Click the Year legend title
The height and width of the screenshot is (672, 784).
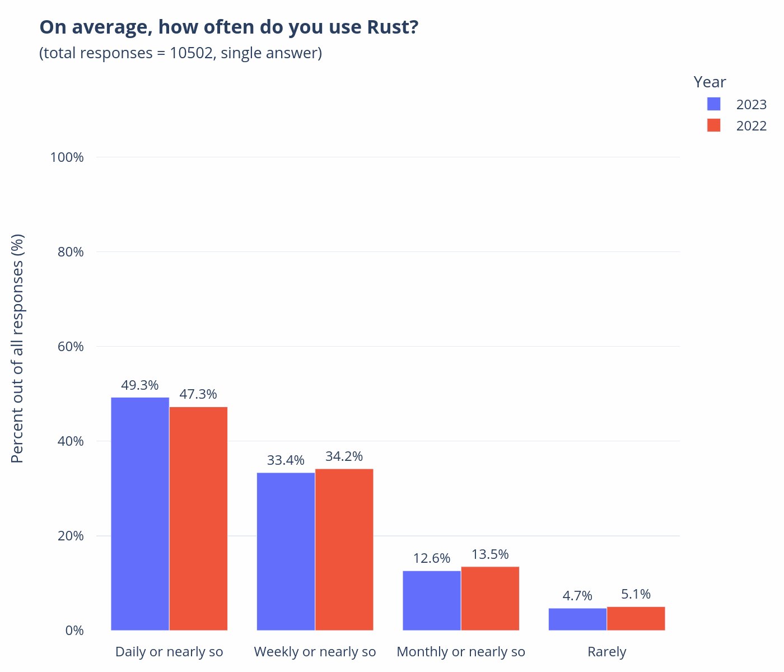click(710, 82)
